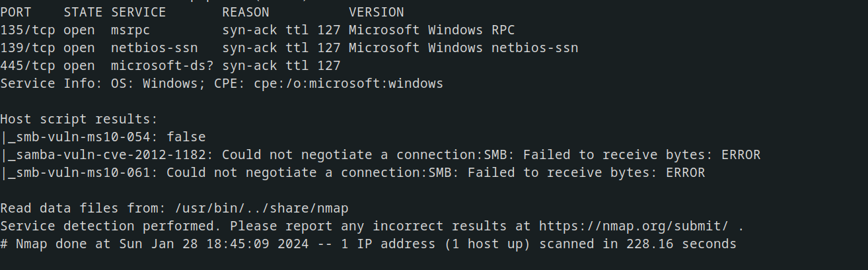Click the microsoft-ds? service name
The image size is (868, 270).
click(163, 65)
